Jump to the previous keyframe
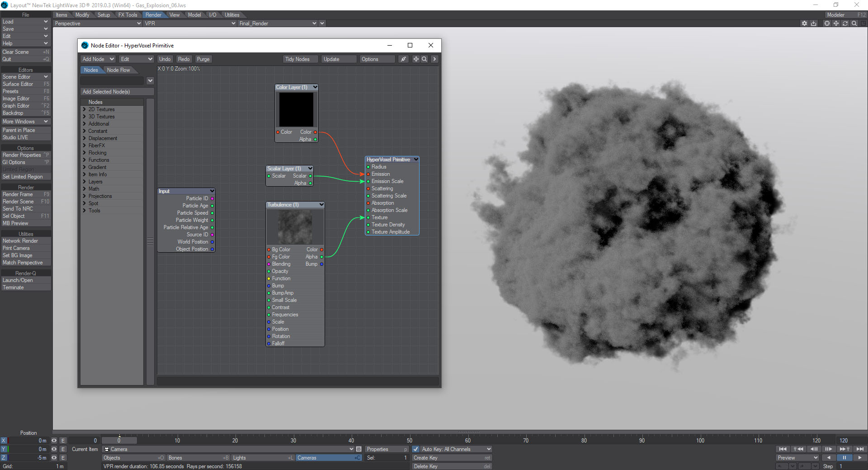The height and width of the screenshot is (470, 868). pos(798,449)
